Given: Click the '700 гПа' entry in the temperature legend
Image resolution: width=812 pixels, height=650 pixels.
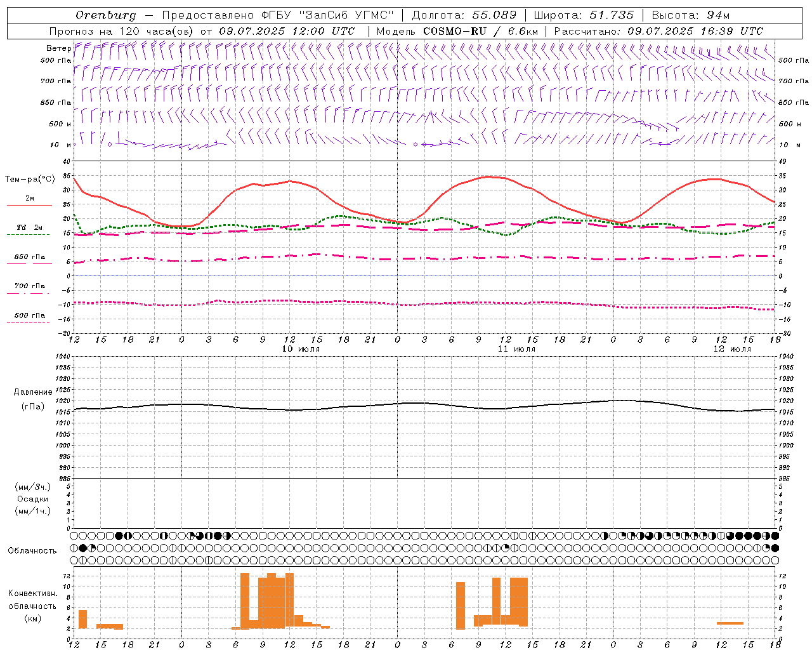Looking at the screenshot, I should pos(29,286).
